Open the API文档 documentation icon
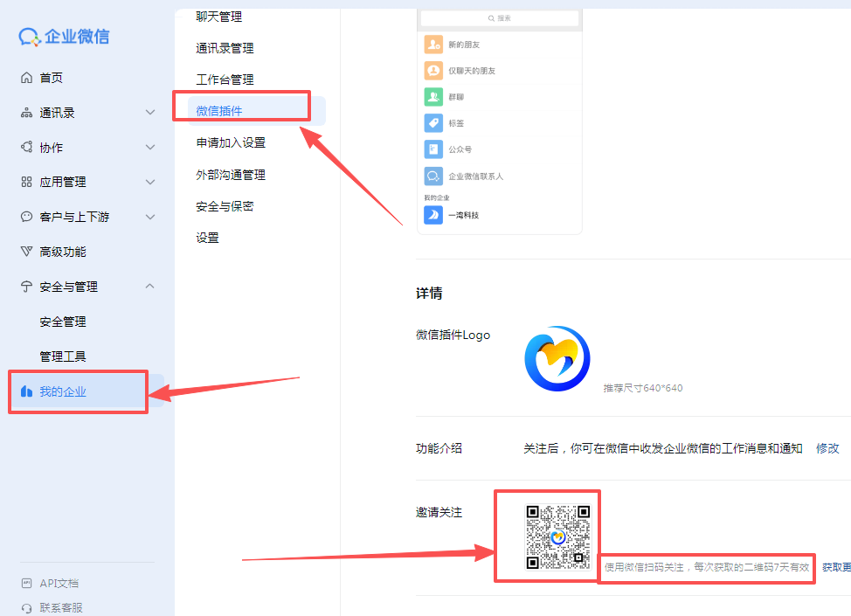Image resolution: width=851 pixels, height=616 pixels. [26, 583]
